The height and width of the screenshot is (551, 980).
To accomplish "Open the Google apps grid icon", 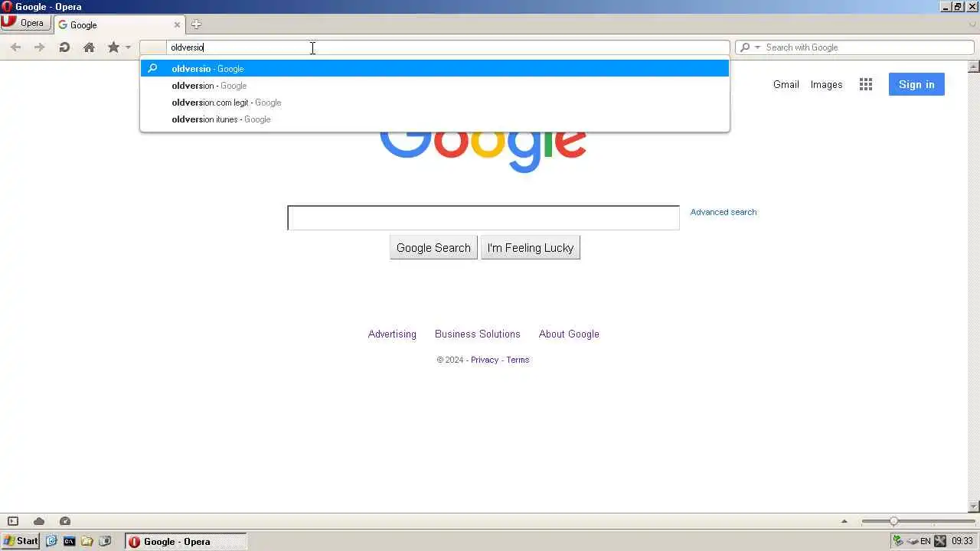I will [866, 85].
